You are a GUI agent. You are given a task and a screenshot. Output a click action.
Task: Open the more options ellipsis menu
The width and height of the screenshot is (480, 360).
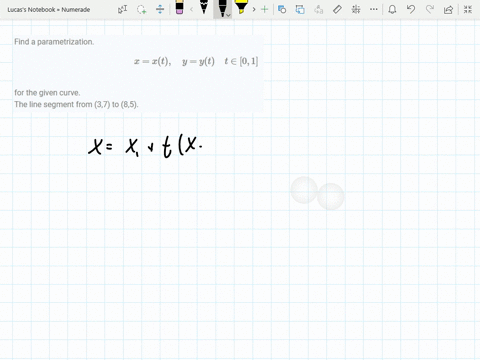point(374,9)
